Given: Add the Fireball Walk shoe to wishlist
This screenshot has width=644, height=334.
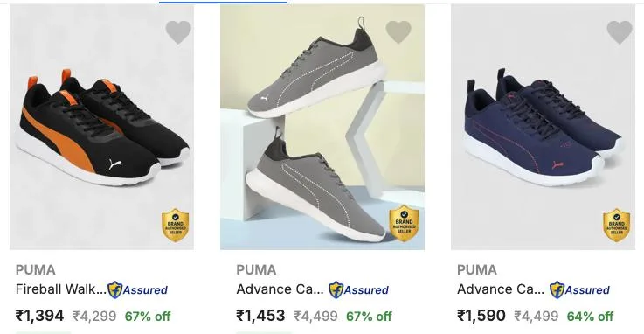Looking at the screenshot, I should (x=178, y=32).
